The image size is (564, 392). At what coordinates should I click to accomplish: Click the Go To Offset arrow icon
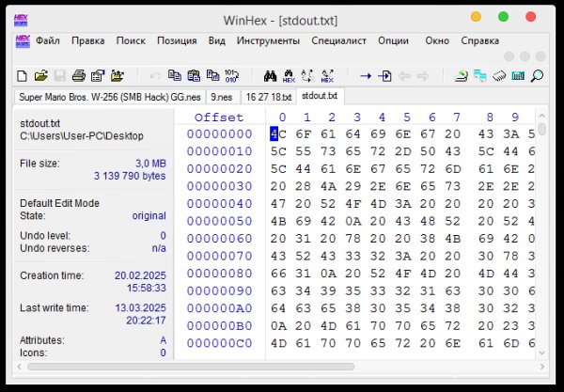coord(366,76)
